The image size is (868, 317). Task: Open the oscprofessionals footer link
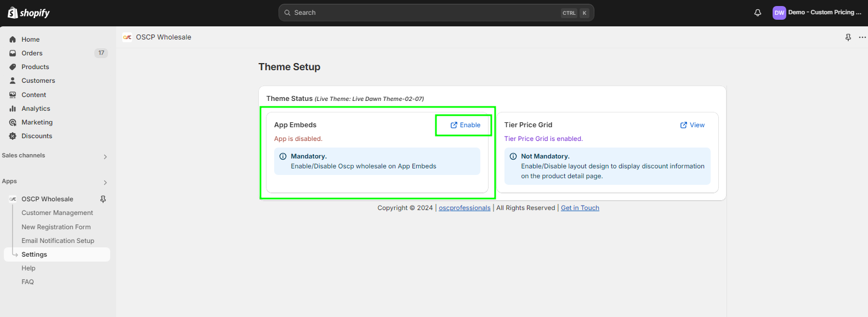(x=464, y=208)
